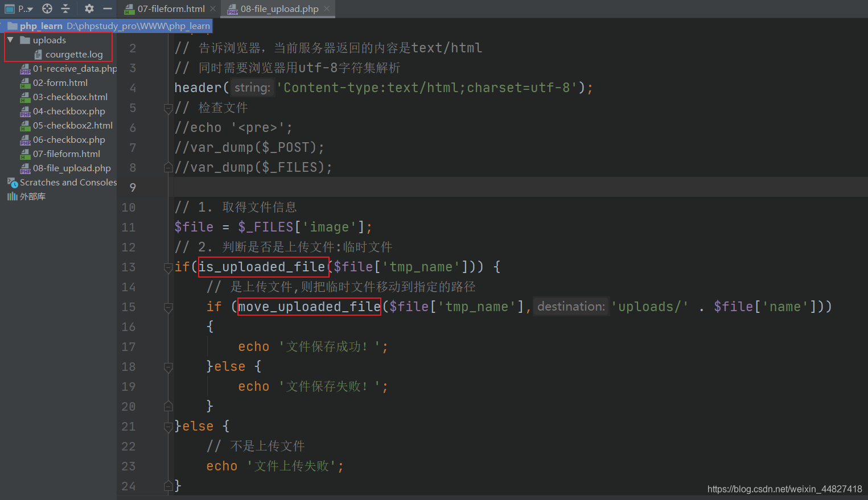
Task: Click the collapse all icon in project toolbar
Action: (65, 9)
